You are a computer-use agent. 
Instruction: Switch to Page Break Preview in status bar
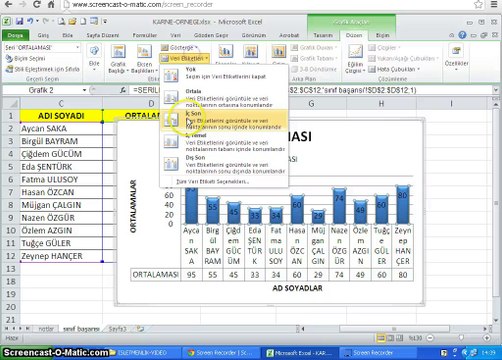[x=400, y=338]
